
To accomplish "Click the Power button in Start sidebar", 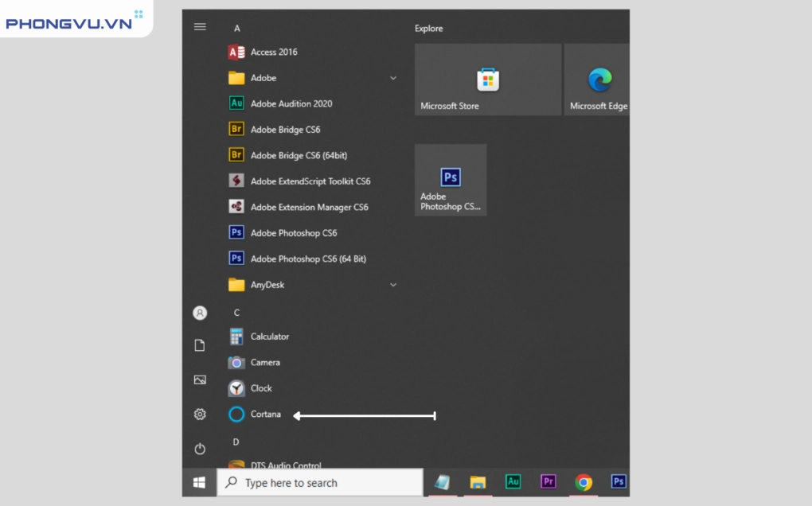I will click(200, 449).
